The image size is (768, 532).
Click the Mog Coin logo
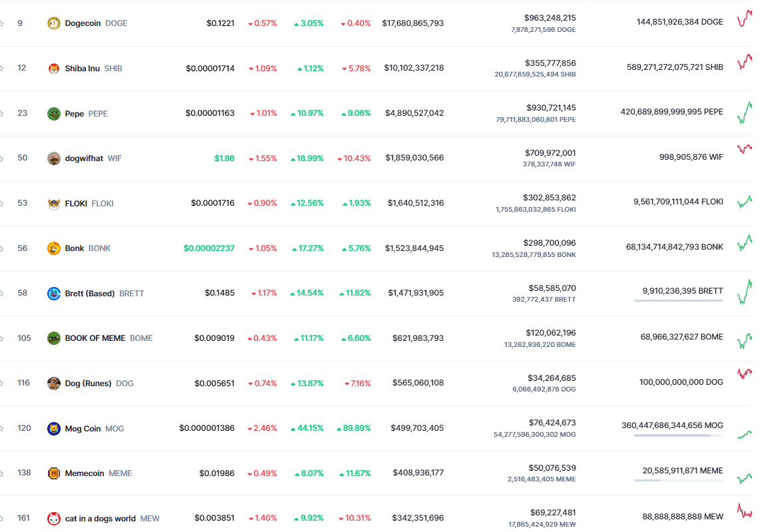(x=53, y=428)
